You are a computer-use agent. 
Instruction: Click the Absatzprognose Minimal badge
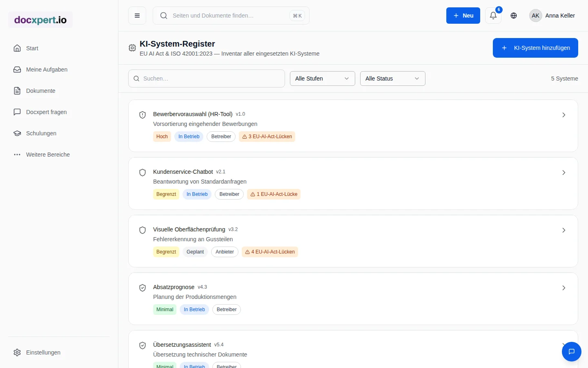(165, 310)
